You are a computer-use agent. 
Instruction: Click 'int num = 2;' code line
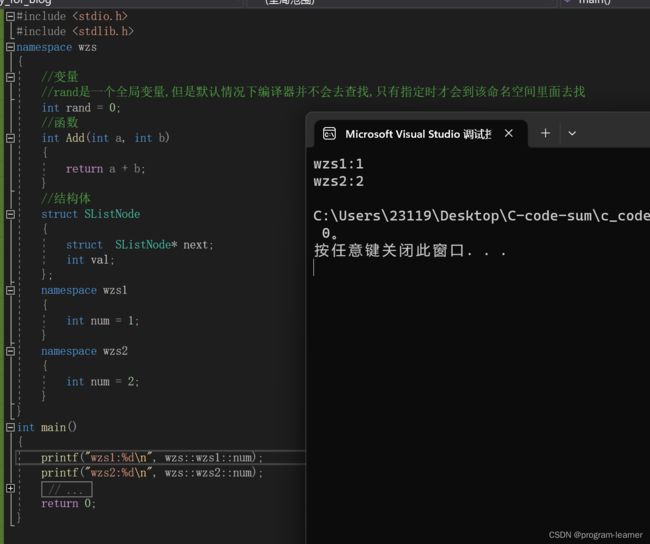pyautogui.click(x=102, y=381)
